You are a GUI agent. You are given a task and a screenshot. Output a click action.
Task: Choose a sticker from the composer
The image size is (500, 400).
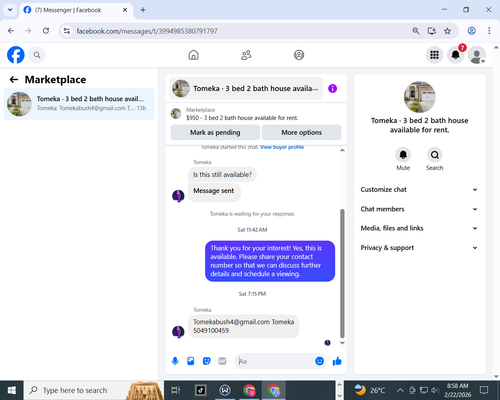click(207, 361)
